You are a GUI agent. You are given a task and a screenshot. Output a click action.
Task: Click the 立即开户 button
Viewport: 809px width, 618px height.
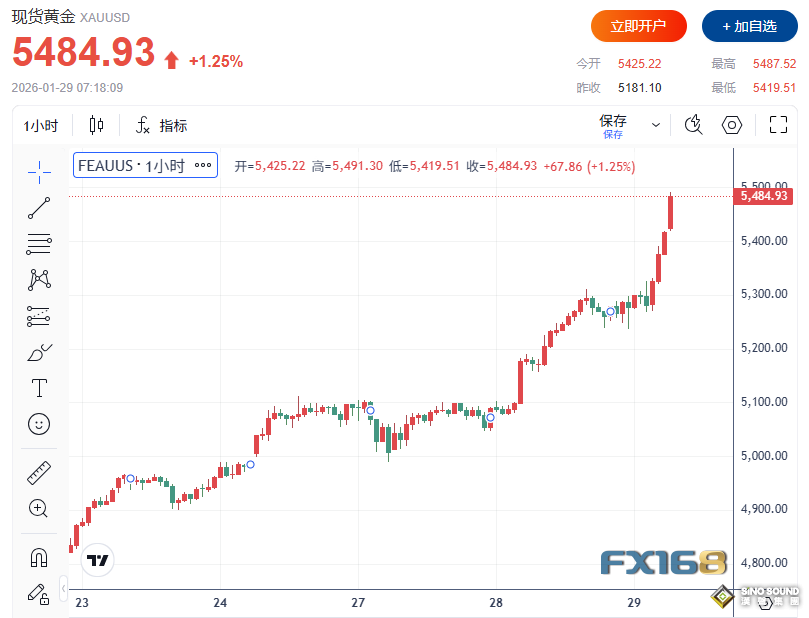638,26
